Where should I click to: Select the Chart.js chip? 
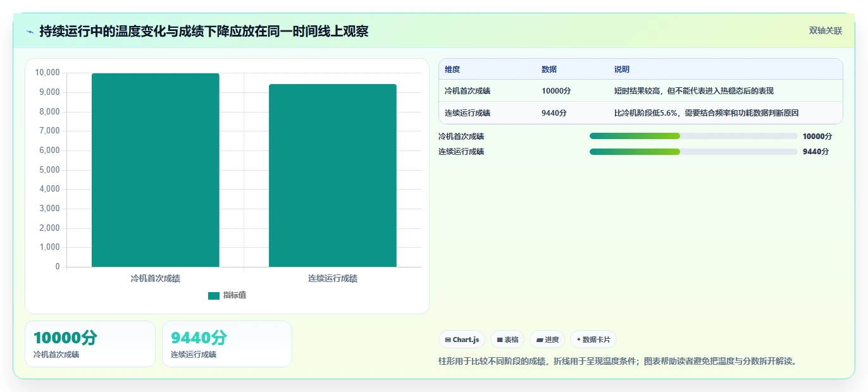pos(462,340)
